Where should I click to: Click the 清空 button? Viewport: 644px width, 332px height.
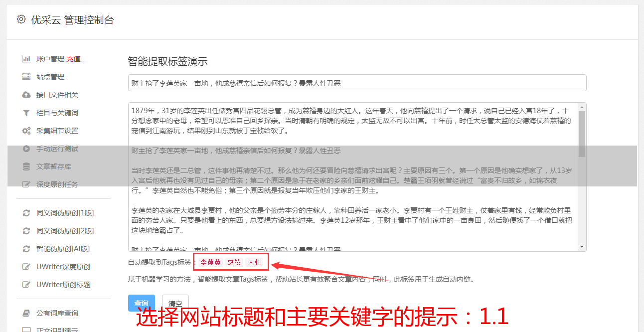175,303
